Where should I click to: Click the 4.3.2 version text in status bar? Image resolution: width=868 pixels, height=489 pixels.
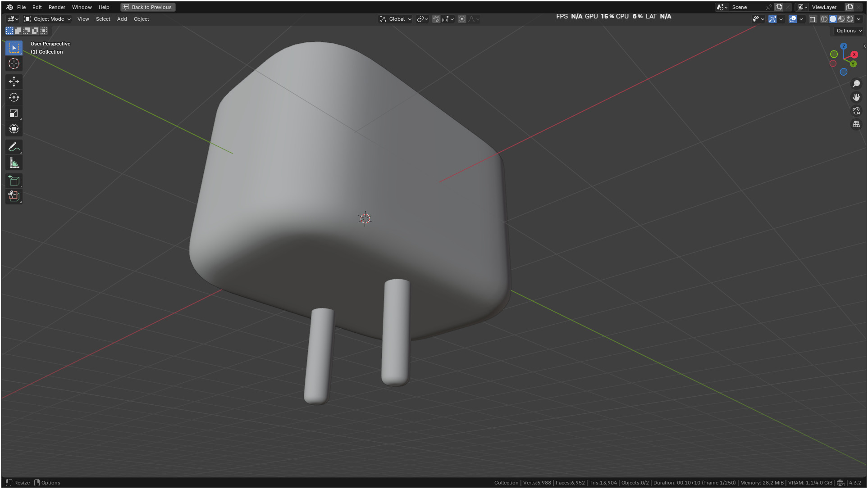(855, 483)
